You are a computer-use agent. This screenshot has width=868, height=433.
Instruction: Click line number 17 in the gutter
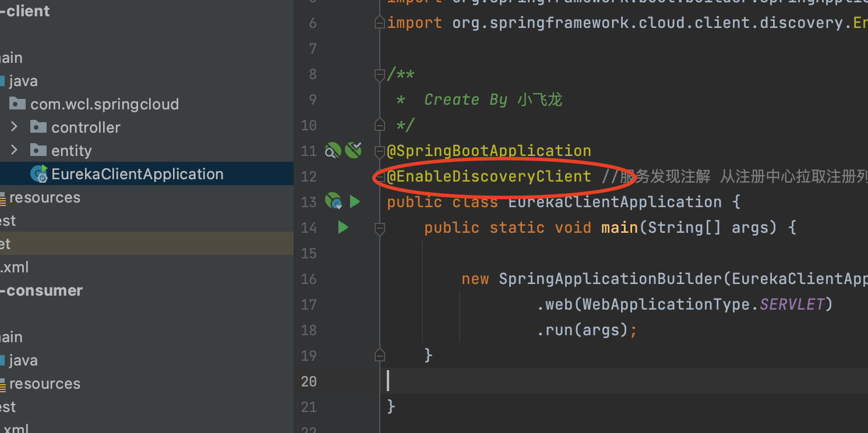pos(309,304)
